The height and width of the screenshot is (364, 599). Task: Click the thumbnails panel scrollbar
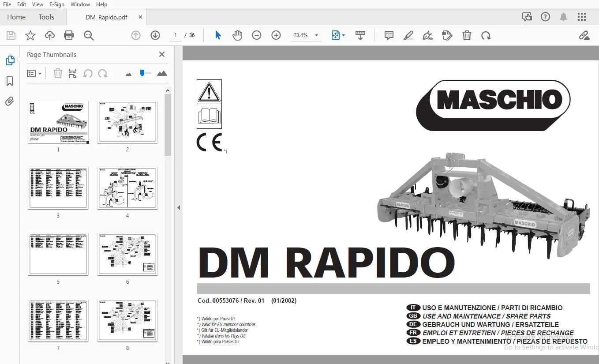pyautogui.click(x=168, y=125)
